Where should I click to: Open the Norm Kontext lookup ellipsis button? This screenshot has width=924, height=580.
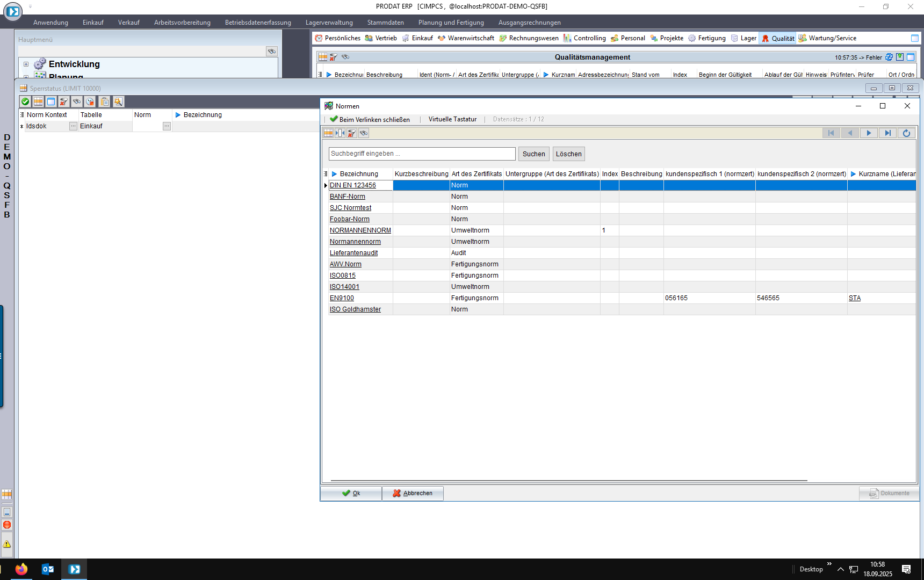tap(73, 126)
